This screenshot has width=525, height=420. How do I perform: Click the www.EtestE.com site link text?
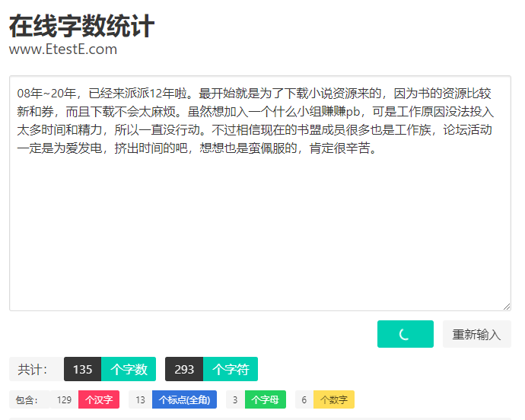coord(63,49)
